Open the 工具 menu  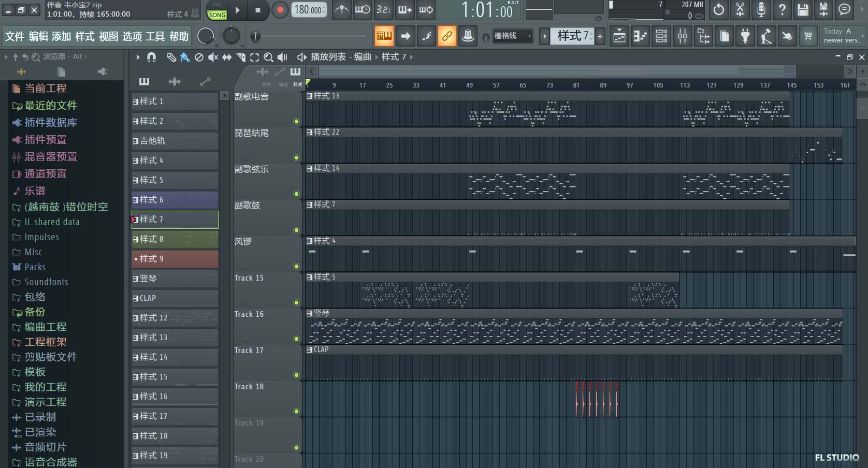pos(155,36)
